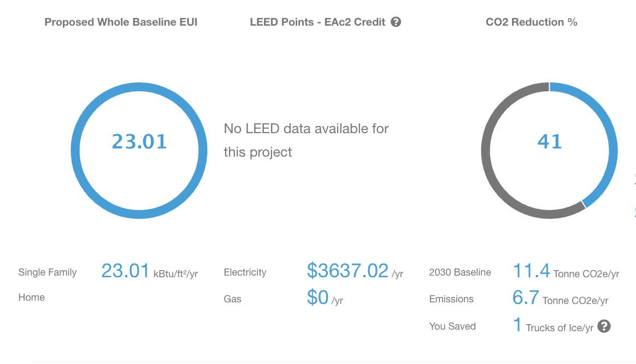Click the help icon beside LEED Points heading
The image size is (636, 364).
[x=396, y=22]
